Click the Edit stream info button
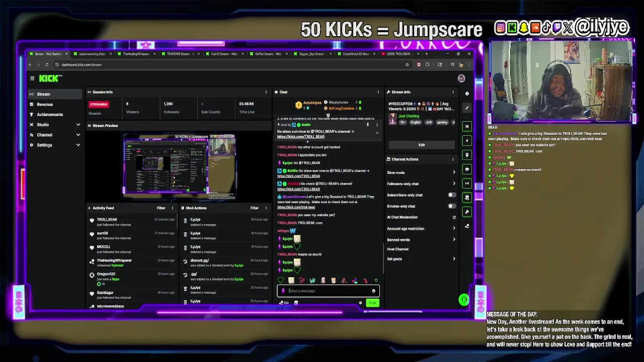This screenshot has width=644, height=362. coord(422,145)
